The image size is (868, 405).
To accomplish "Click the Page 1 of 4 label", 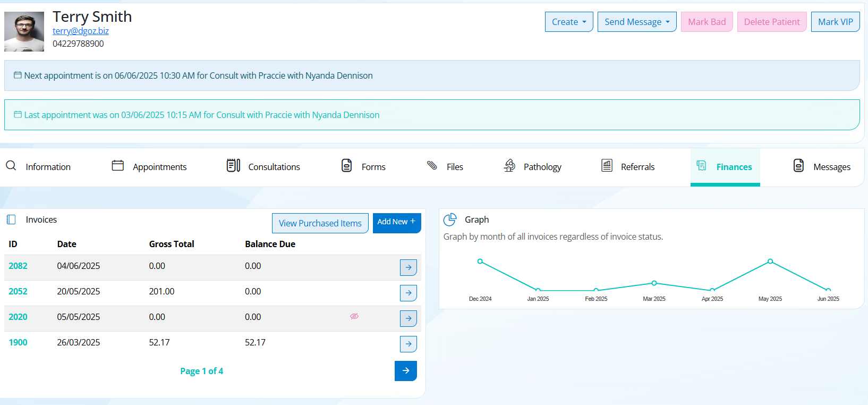I will point(201,371).
